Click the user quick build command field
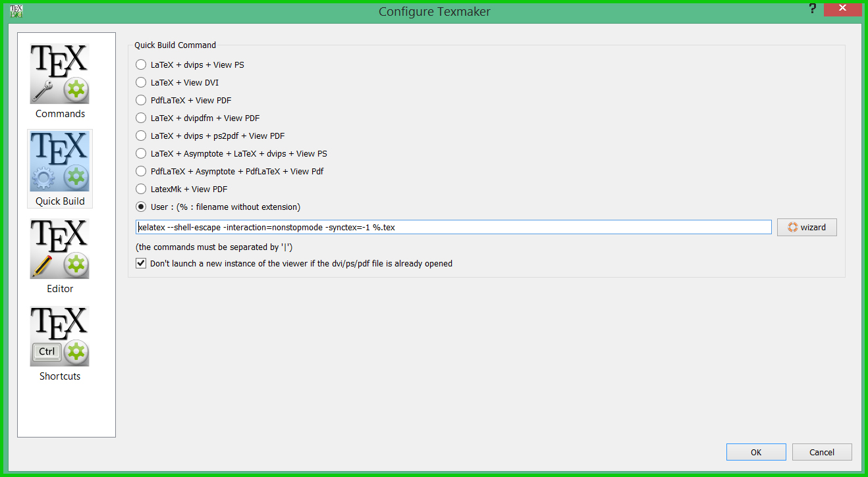The height and width of the screenshot is (477, 868). pos(453,227)
